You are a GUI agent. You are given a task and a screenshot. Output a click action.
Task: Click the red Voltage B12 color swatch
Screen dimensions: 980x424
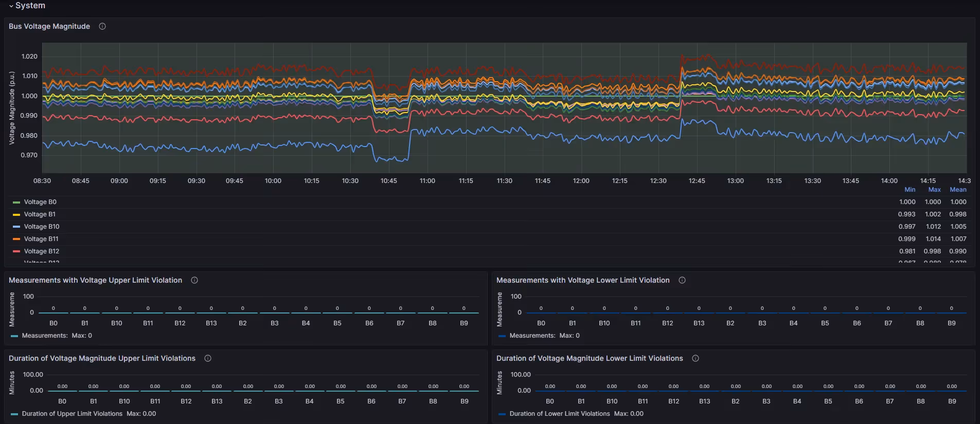16,252
